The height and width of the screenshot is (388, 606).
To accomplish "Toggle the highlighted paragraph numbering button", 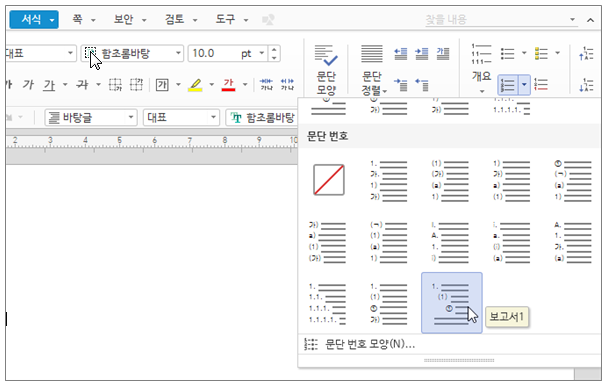I will tap(507, 85).
